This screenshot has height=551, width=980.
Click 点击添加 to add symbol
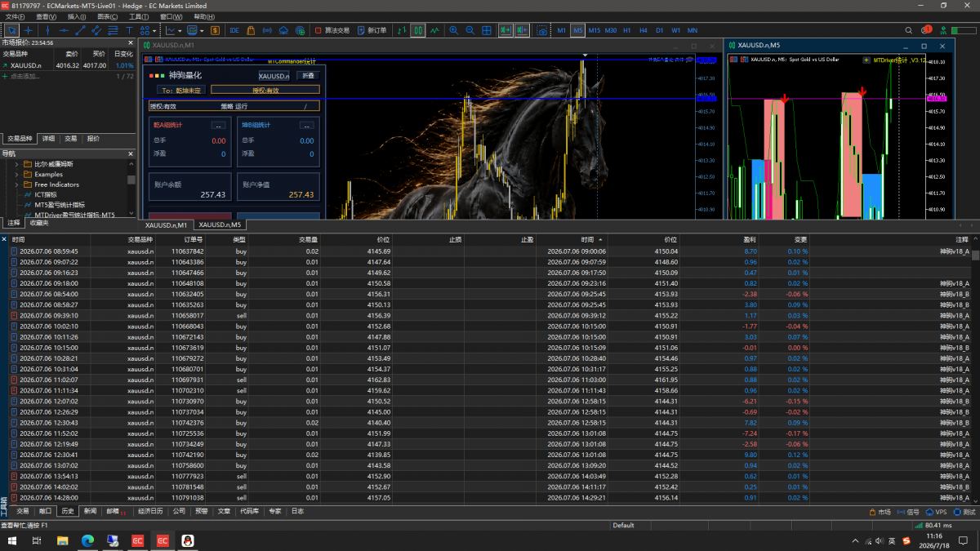pos(25,76)
